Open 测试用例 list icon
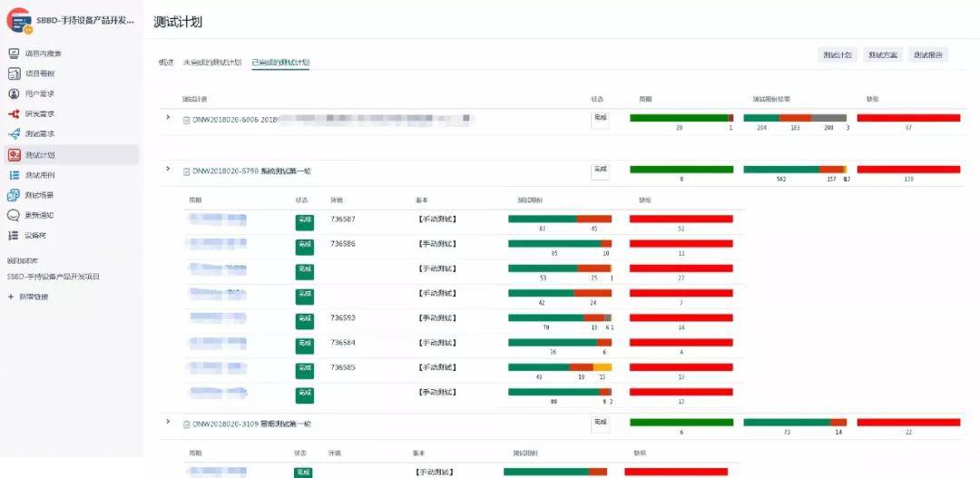The image size is (980, 478). click(x=14, y=175)
